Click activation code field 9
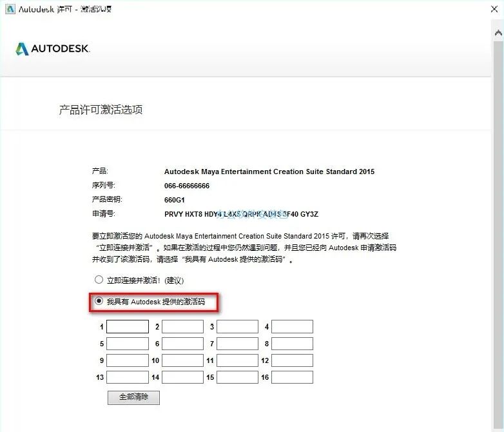504x432 pixels. (128, 360)
